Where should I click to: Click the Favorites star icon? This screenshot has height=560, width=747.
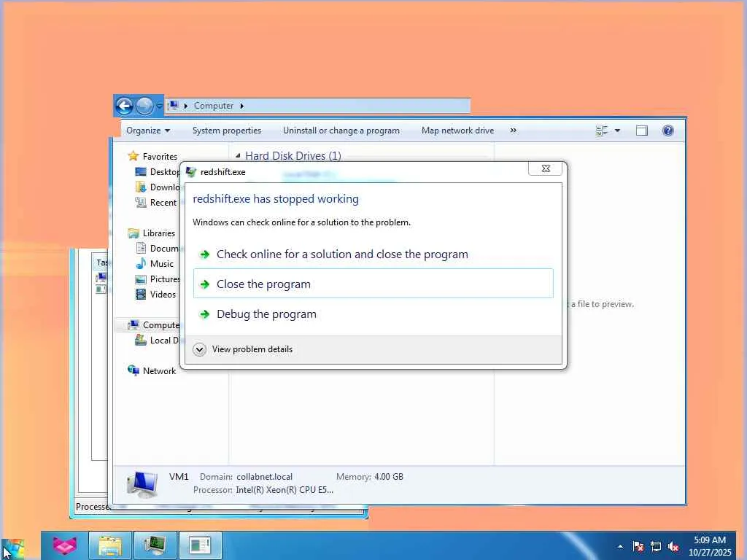click(x=133, y=156)
